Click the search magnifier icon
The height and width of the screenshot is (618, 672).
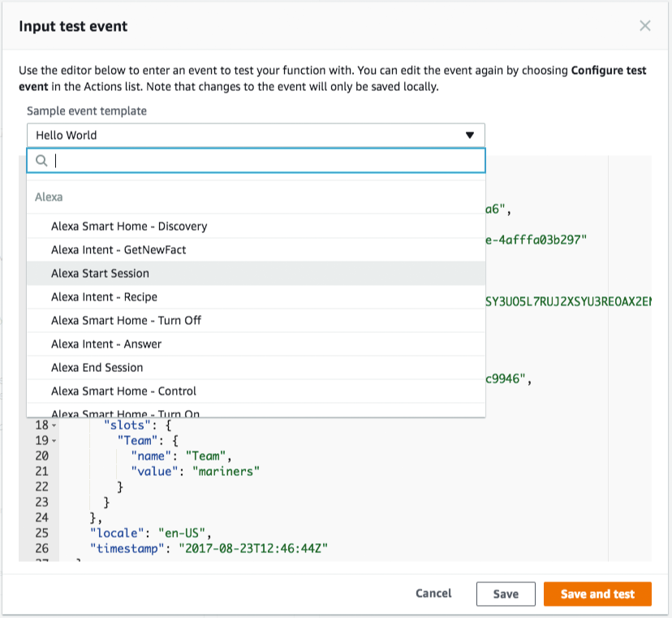coord(41,161)
